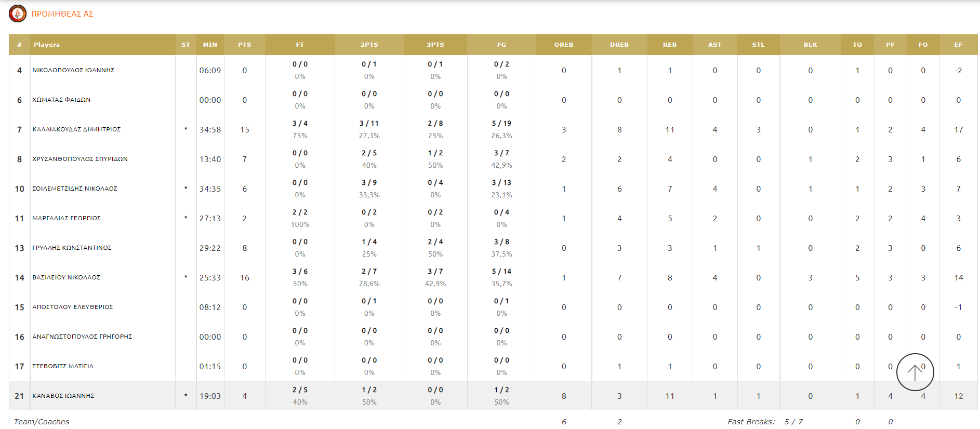Open player ΒΑΣΙΛΕΙΟΥ ΝΙΚΟΛΑΟΣ

point(67,277)
